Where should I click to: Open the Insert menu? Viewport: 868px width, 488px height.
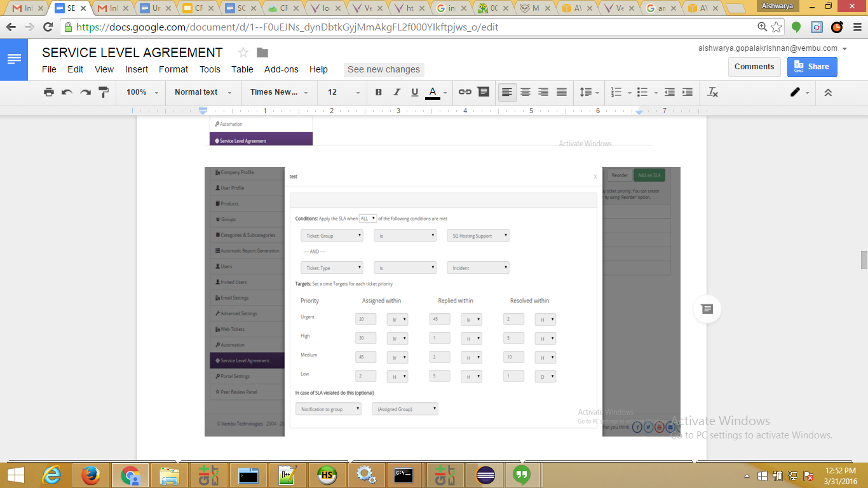[137, 69]
